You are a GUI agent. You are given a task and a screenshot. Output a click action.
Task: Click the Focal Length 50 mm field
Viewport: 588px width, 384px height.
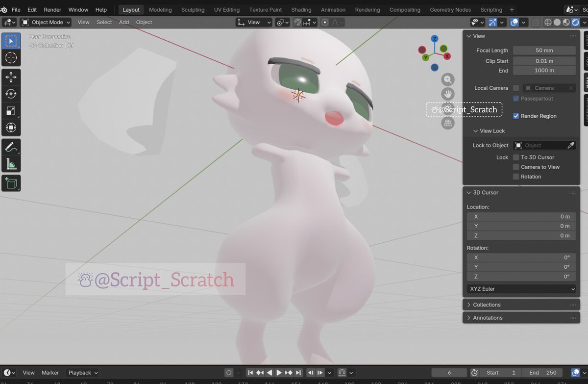(x=544, y=51)
